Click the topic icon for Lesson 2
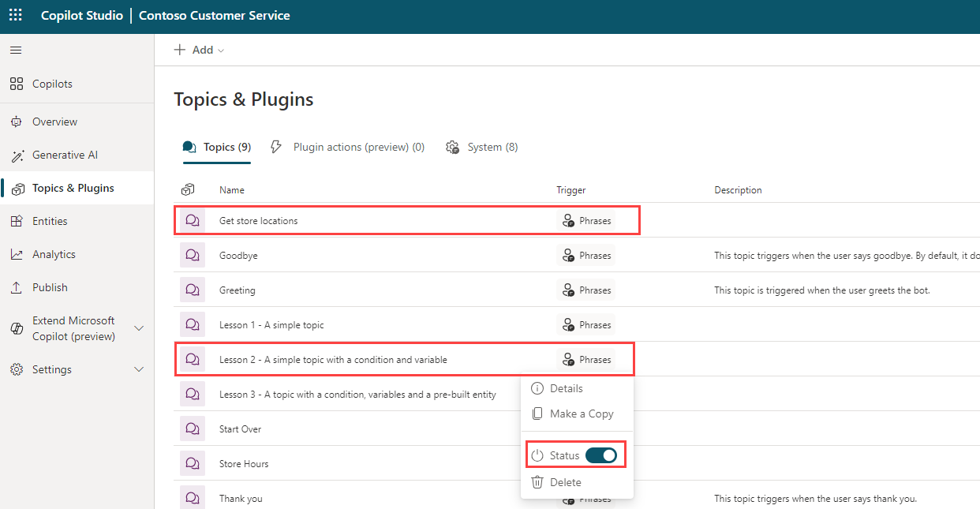 pos(193,360)
